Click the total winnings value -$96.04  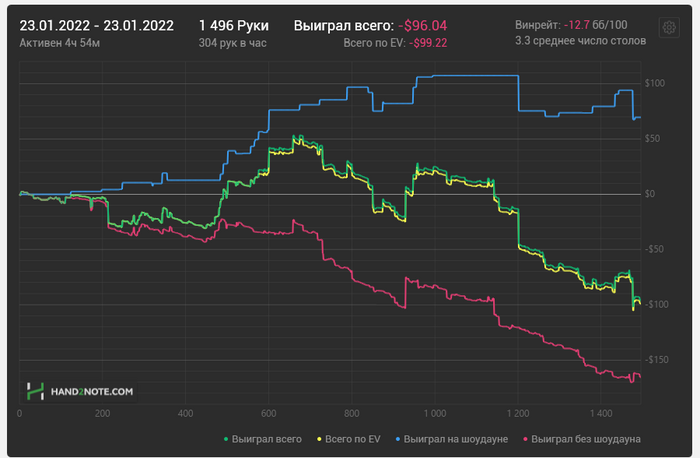pyautogui.click(x=422, y=24)
